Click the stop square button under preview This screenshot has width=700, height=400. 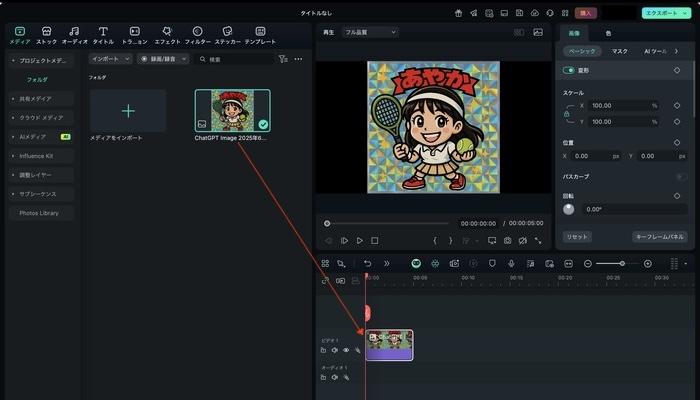(375, 241)
